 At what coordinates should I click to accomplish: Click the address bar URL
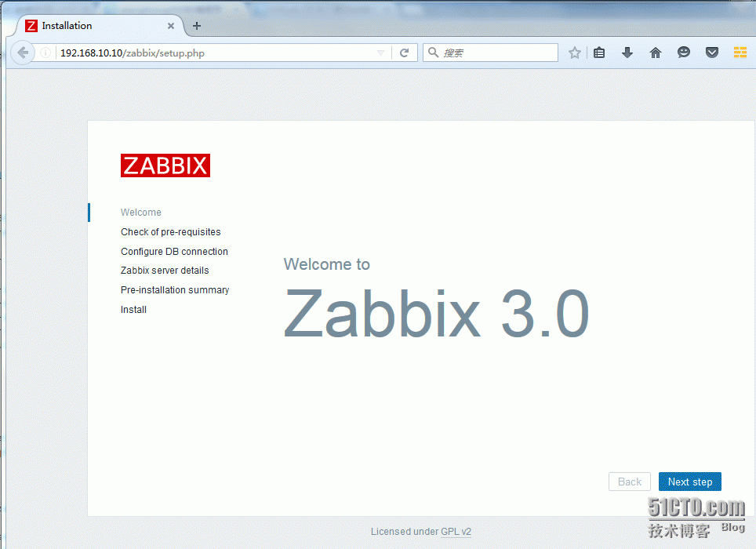132,53
